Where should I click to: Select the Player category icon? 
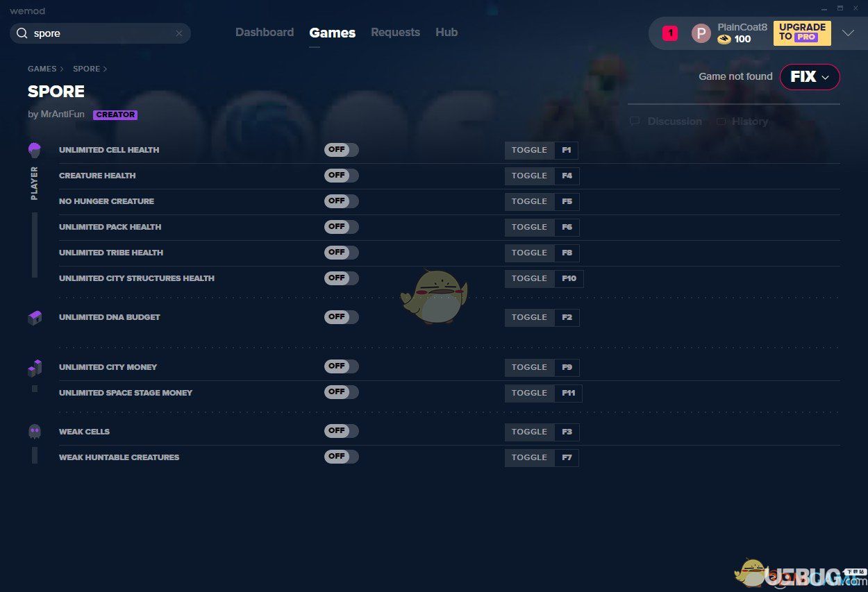click(x=34, y=149)
